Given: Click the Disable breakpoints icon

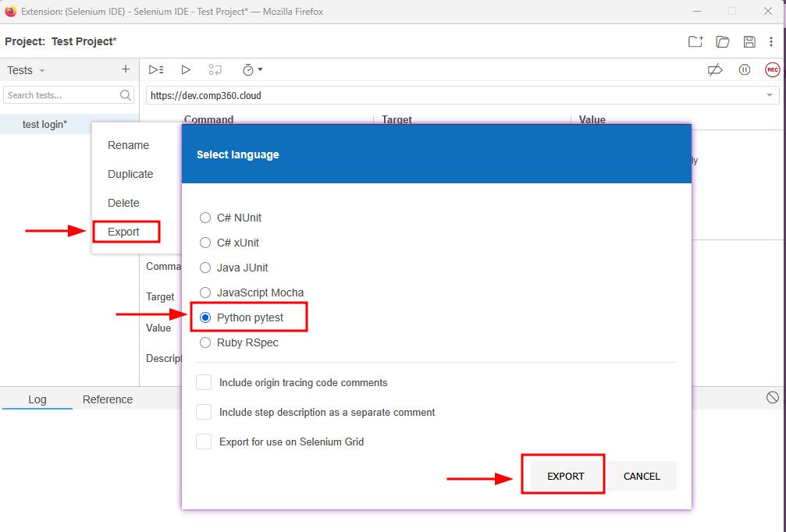Looking at the screenshot, I should 715,69.
